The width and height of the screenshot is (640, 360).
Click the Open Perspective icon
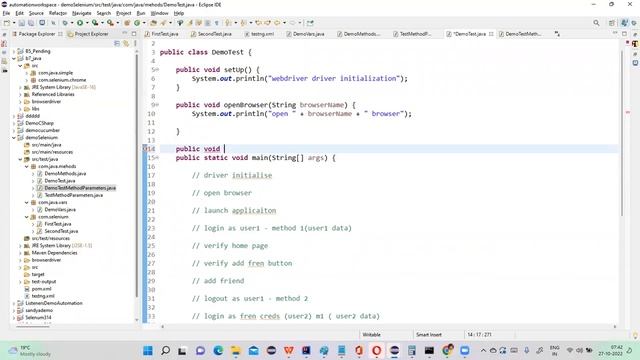[611, 23]
